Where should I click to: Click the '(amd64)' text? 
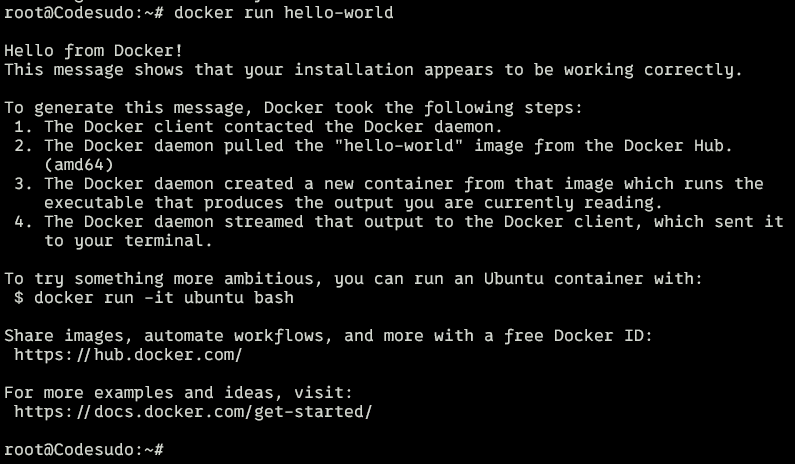pyautogui.click(x=79, y=165)
